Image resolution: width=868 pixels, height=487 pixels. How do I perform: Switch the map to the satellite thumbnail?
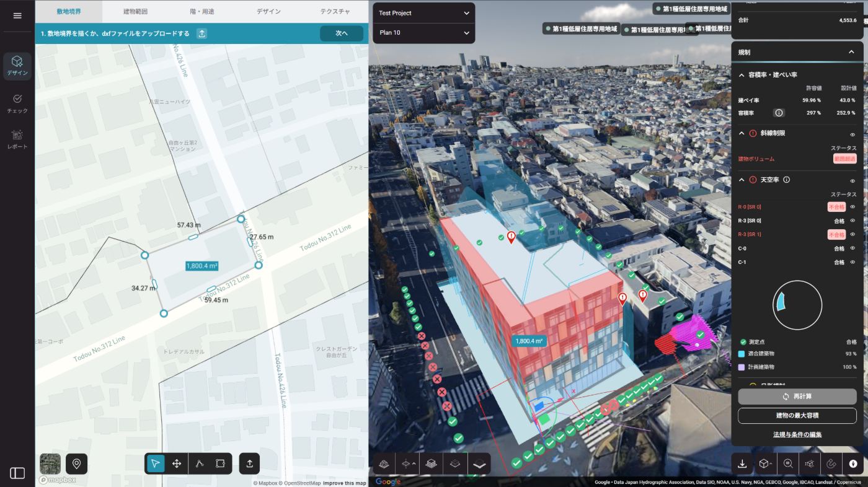click(50, 463)
